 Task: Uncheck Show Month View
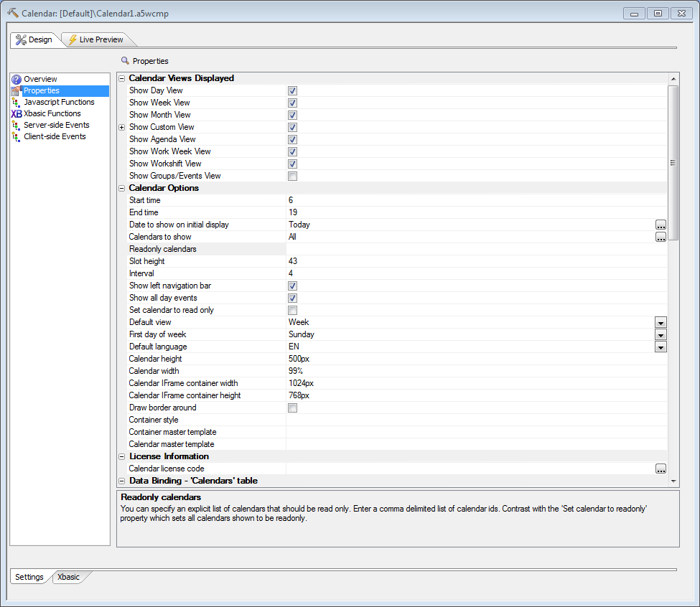click(292, 115)
